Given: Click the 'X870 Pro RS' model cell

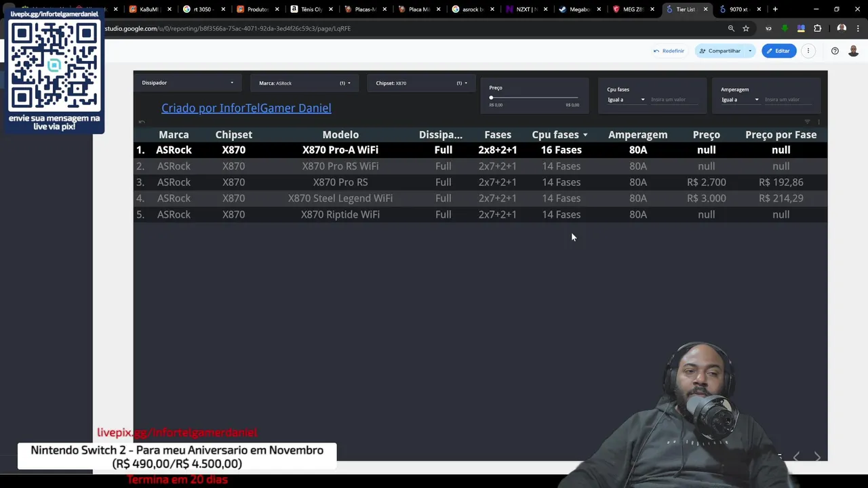Looking at the screenshot, I should [340, 182].
